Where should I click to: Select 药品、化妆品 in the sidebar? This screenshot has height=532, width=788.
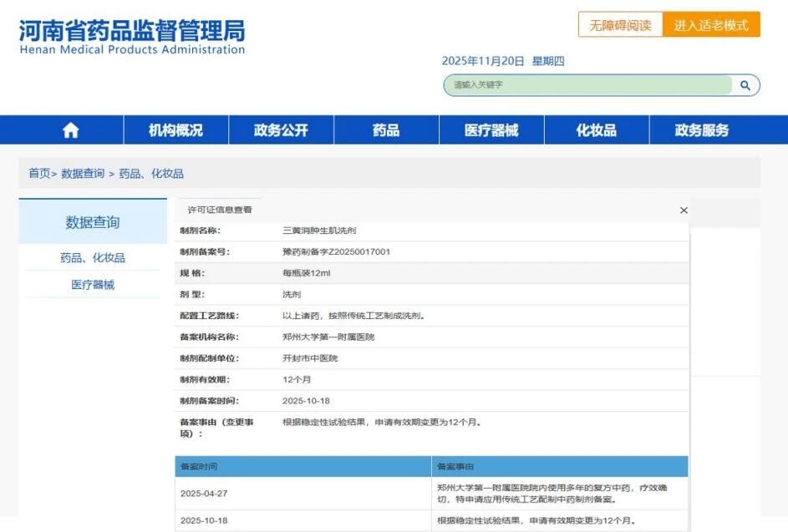click(x=93, y=258)
